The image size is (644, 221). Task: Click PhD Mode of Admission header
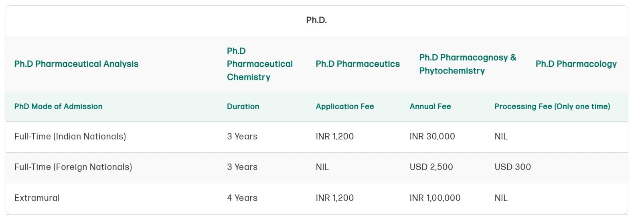coord(58,106)
